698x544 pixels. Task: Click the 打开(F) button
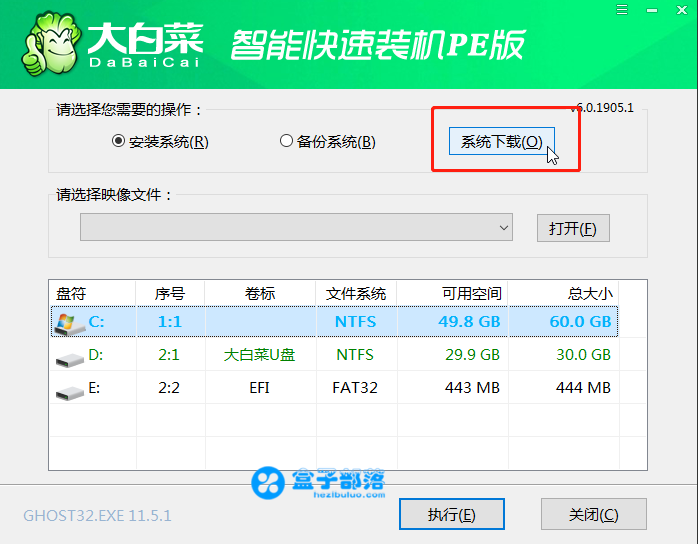pyautogui.click(x=573, y=228)
